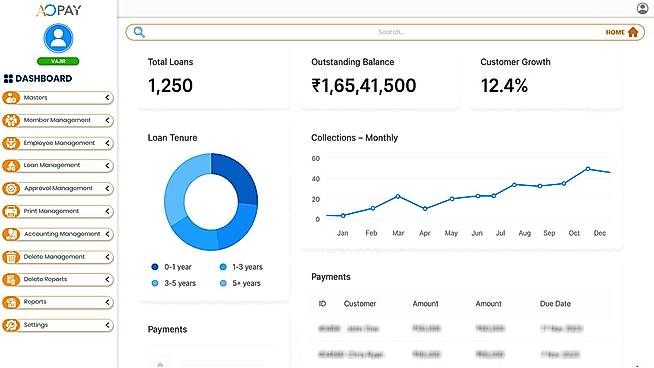This screenshot has width=654, height=368.
Task: Click the Member Management people icon
Action: point(11,121)
